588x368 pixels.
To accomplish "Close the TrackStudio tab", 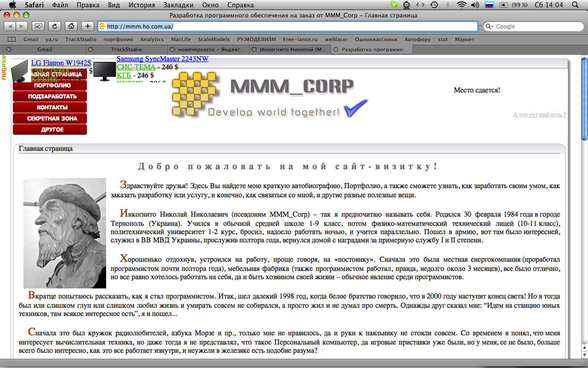I will pyautogui.click(x=90, y=50).
